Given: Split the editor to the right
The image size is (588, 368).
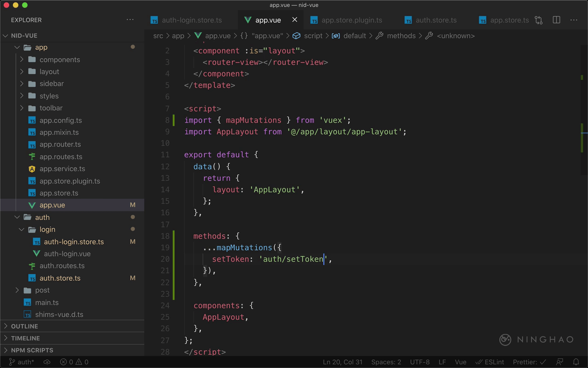Looking at the screenshot, I should [x=556, y=20].
